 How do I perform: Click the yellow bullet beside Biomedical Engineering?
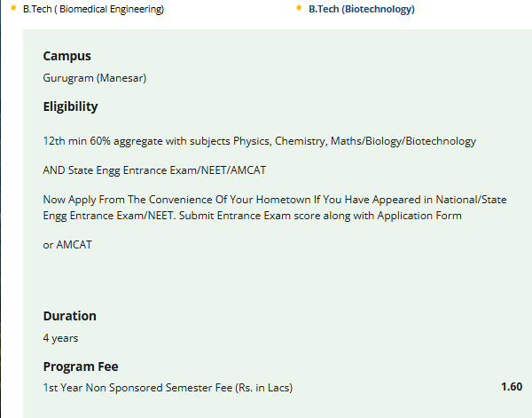point(13,8)
